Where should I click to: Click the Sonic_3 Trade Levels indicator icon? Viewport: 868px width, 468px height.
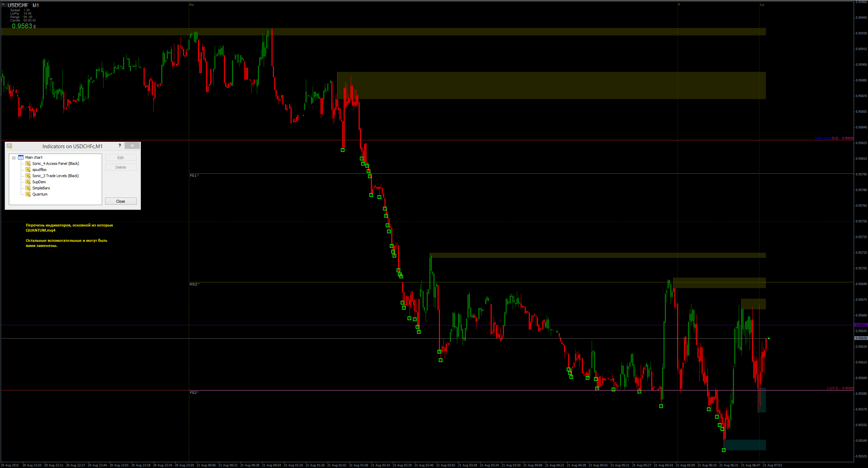(x=28, y=176)
